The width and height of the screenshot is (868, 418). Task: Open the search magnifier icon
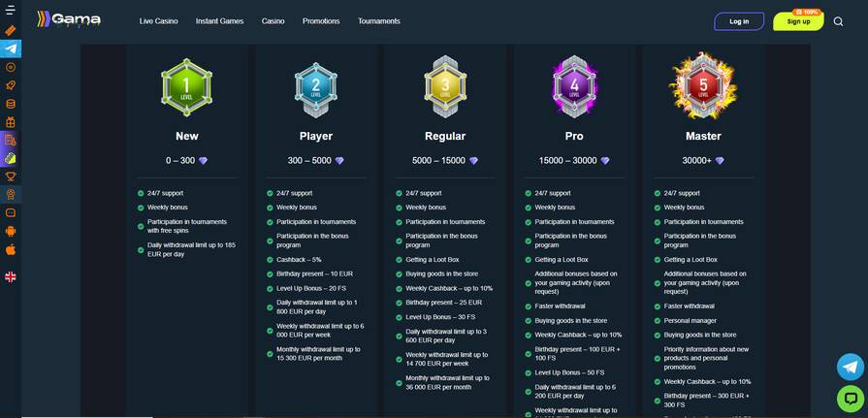(838, 21)
